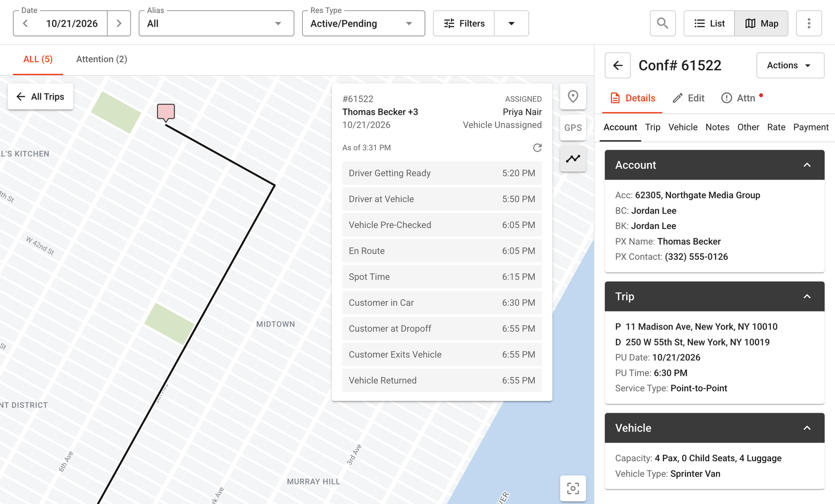Expand the Filters dropdown arrow
Screen dimensions: 835x504
click(511, 23)
